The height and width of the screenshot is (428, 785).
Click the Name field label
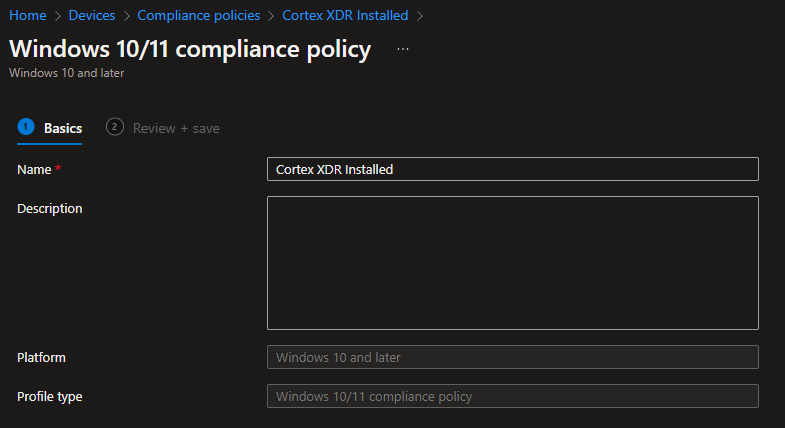34,170
